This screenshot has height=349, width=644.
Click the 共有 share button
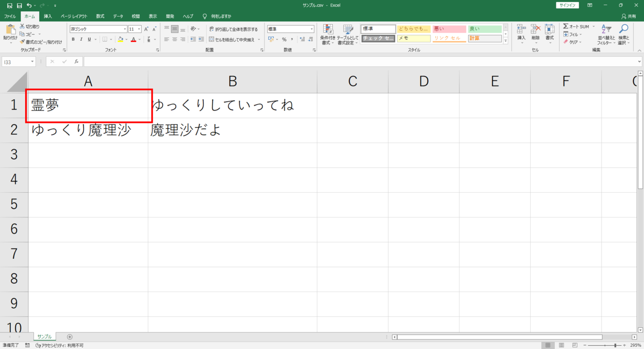tap(628, 16)
